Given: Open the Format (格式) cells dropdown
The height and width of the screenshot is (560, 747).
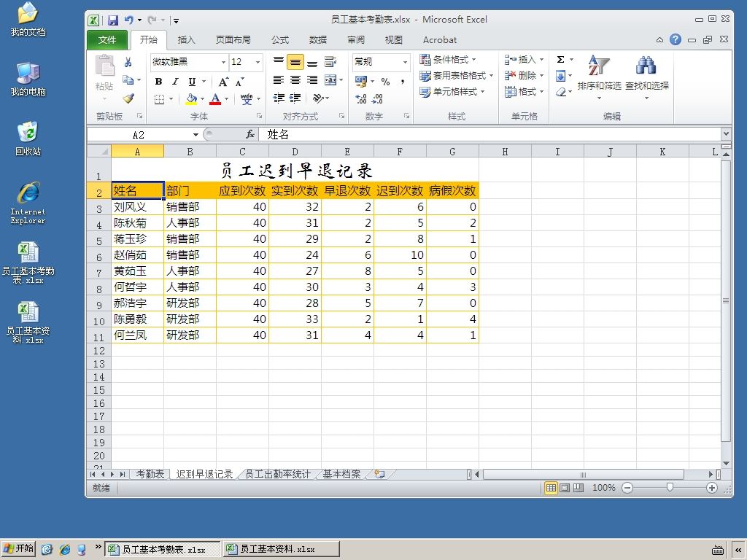Looking at the screenshot, I should [x=524, y=91].
